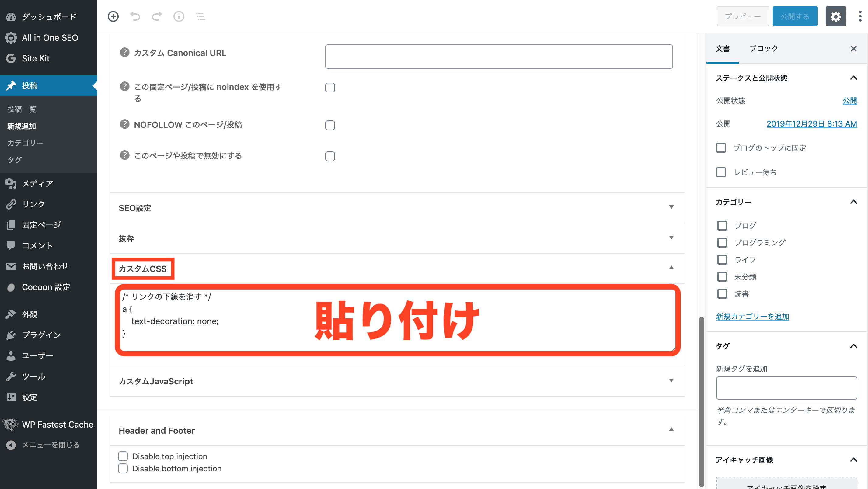The height and width of the screenshot is (489, 868).
Task: Collapse the カテゴリー section chevron
Action: [x=853, y=202]
